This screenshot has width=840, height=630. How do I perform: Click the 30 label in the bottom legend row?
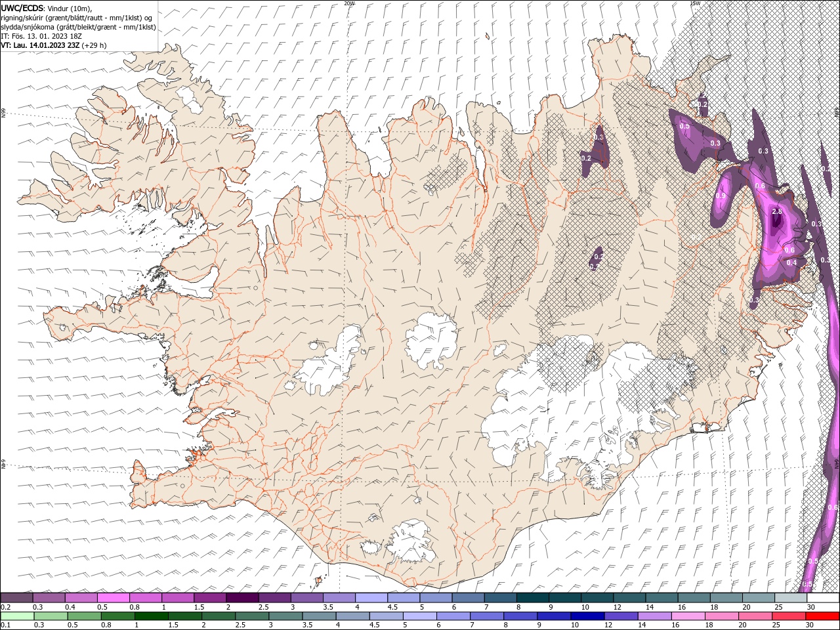coord(810,625)
